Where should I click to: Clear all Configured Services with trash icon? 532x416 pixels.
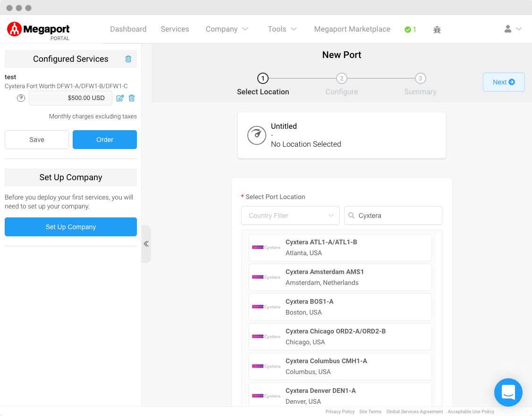(x=128, y=58)
